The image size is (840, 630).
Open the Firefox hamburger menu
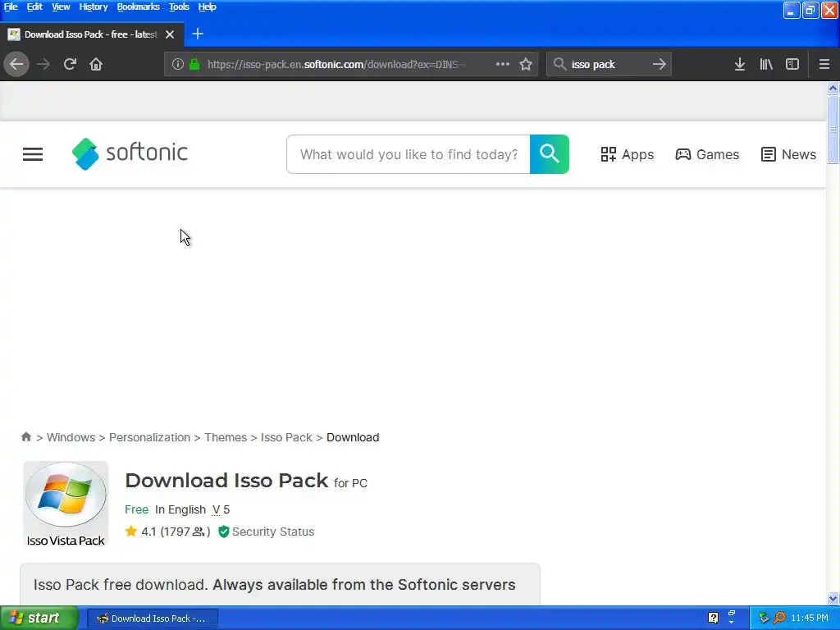pyautogui.click(x=824, y=64)
